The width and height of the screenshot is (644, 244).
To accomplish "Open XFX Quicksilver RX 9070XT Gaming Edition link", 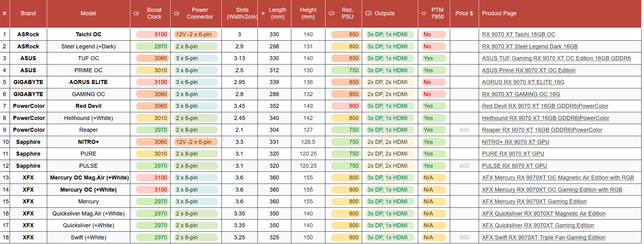I will pyautogui.click(x=538, y=225).
